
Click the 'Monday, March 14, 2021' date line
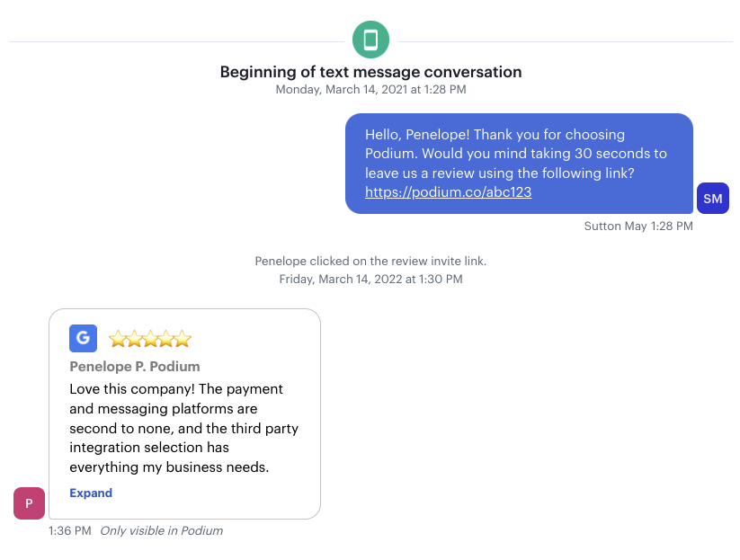(370, 89)
